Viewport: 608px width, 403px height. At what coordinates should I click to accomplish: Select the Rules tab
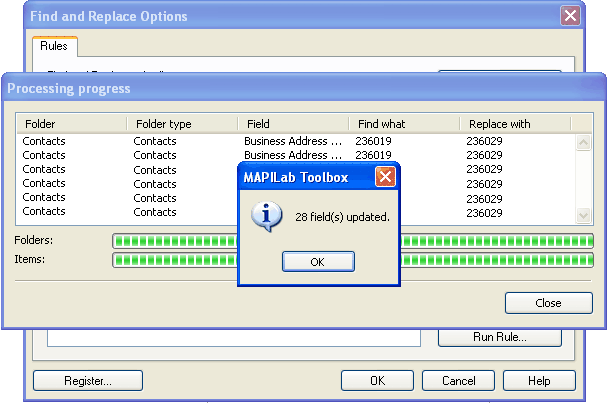54,46
